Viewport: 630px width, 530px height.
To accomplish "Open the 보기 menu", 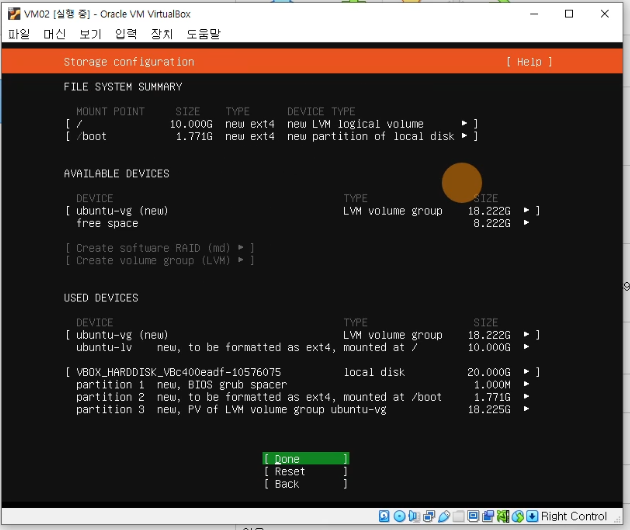I will (90, 34).
